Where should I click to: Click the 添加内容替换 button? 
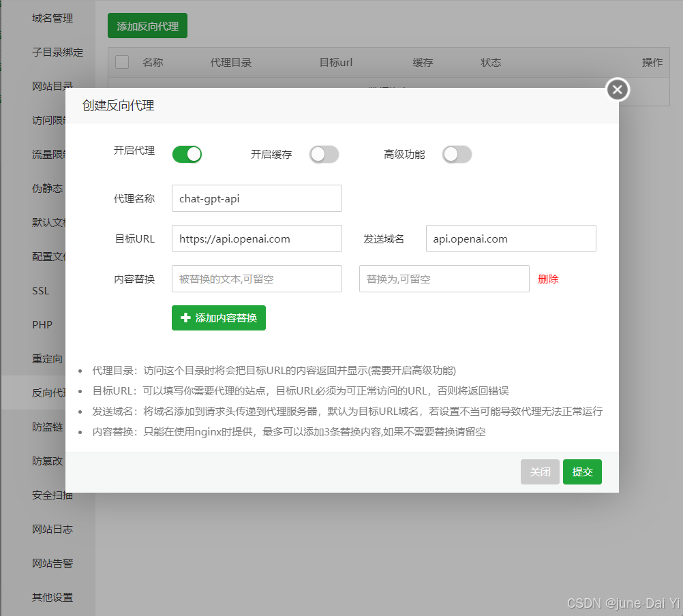tap(219, 318)
